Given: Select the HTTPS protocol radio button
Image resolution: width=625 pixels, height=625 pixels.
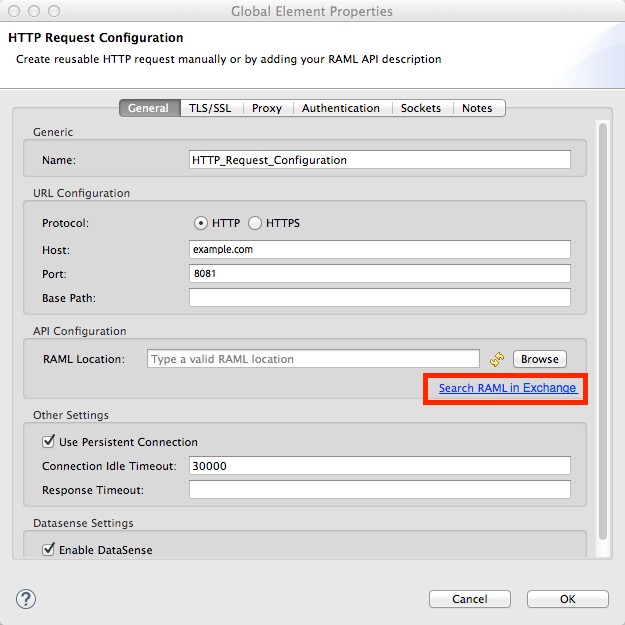Looking at the screenshot, I should pyautogui.click(x=255, y=223).
